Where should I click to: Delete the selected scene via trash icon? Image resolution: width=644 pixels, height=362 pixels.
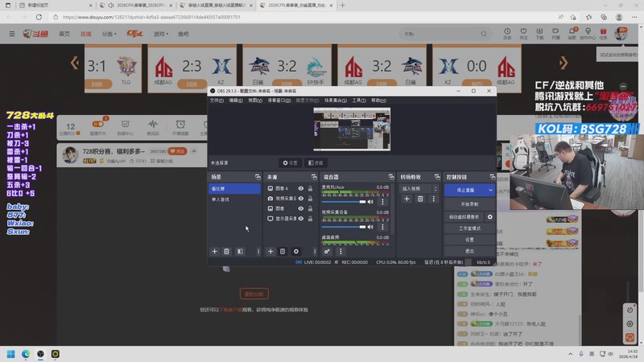pos(226,251)
